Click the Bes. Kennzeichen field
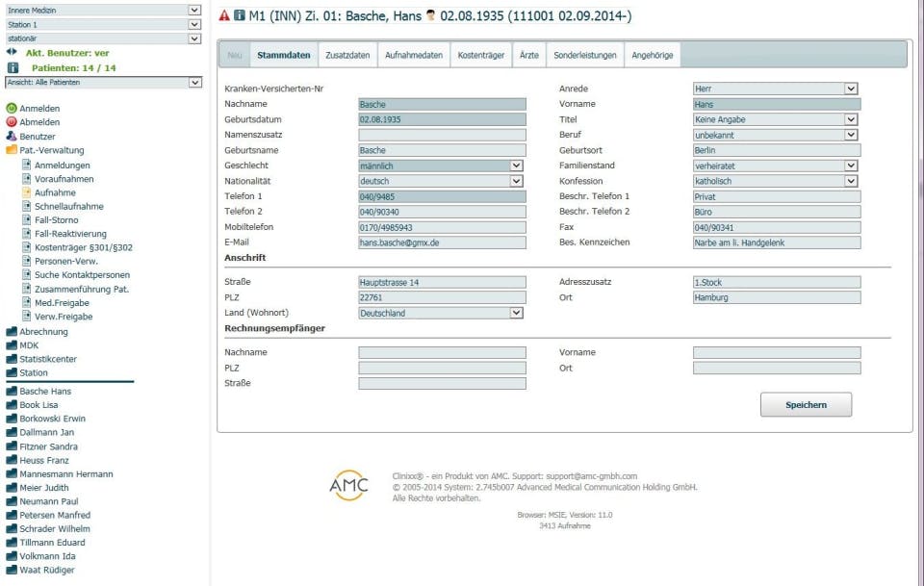Viewport: 924px width, 586px height. 777,242
